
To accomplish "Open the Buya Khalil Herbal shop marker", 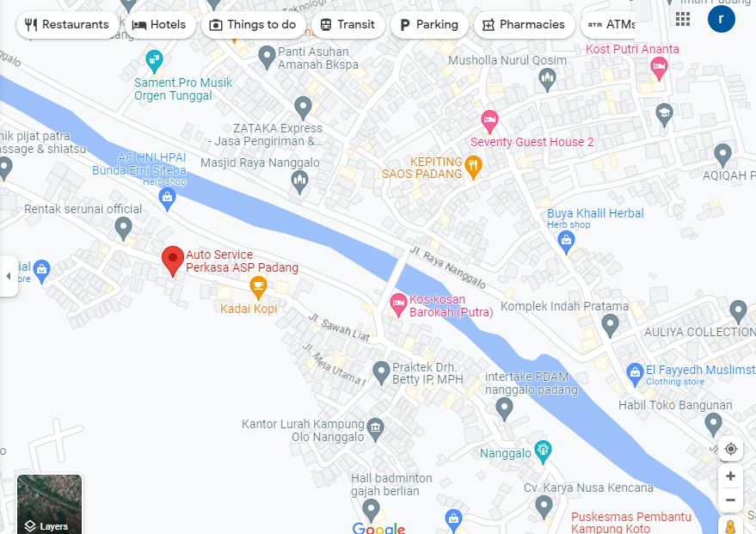I will 566,242.
